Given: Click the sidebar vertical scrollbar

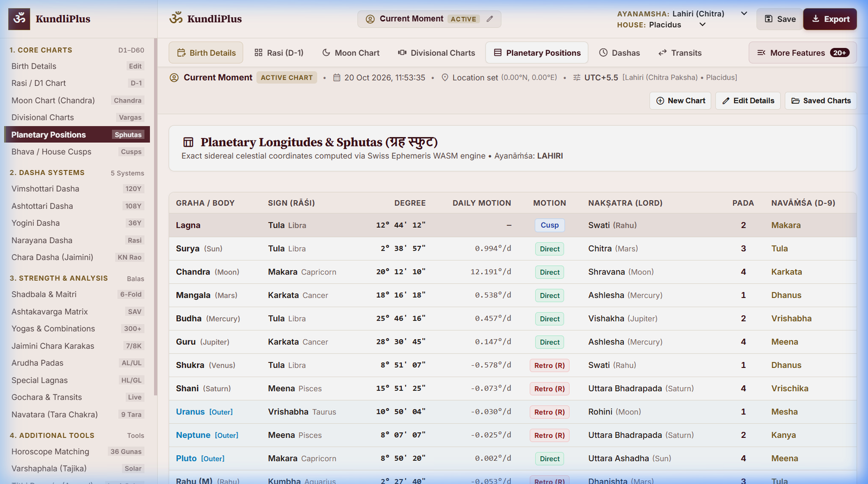Looking at the screenshot, I should point(156,217).
